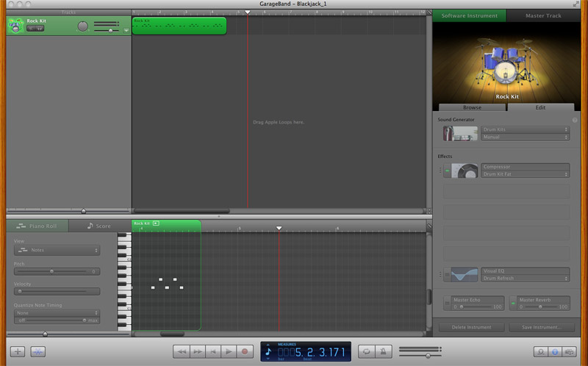This screenshot has width=588, height=366.
Task: Toggle the metronome button
Action: [383, 352]
